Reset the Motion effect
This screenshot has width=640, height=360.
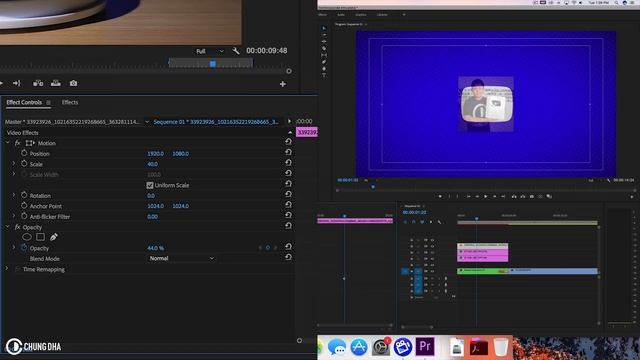[x=288, y=141]
